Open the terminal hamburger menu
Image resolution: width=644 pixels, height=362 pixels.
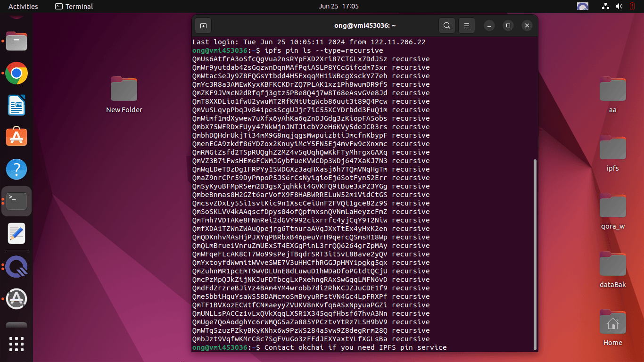click(x=467, y=25)
